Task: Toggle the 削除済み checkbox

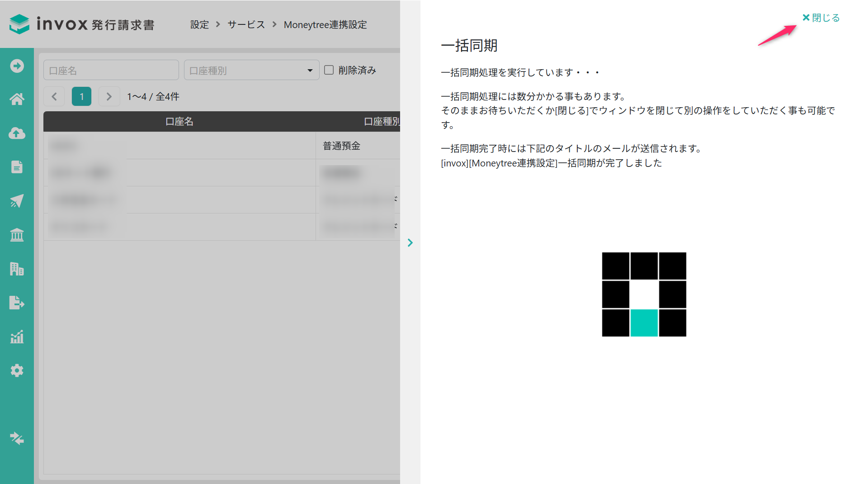Action: point(329,70)
